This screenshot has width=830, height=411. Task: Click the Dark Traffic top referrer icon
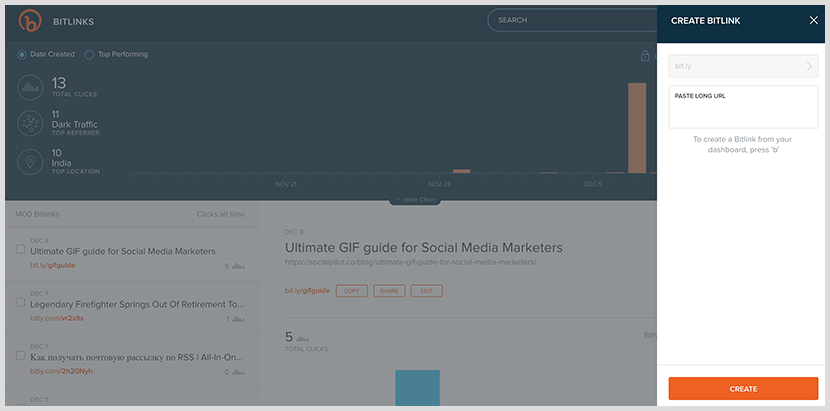point(32,124)
